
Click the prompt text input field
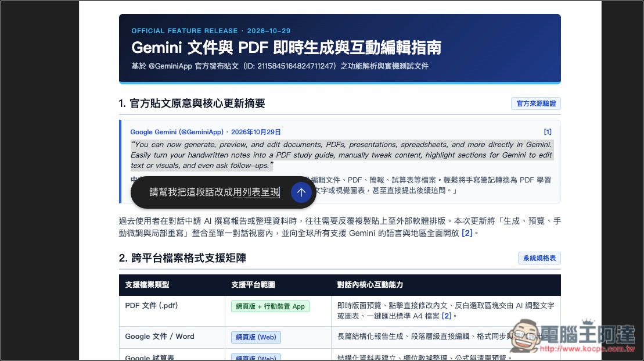(x=214, y=192)
